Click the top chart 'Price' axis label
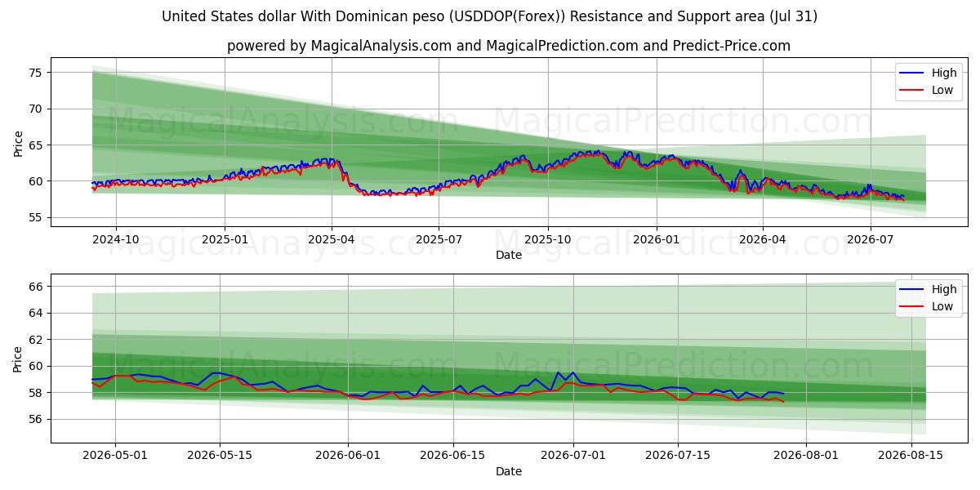Screen dimensions: 980x490 [18, 143]
